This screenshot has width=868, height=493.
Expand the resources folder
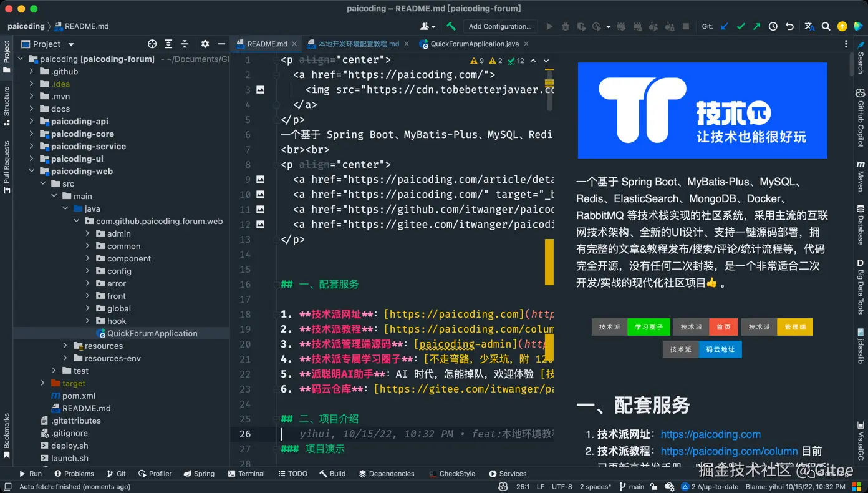(x=65, y=346)
